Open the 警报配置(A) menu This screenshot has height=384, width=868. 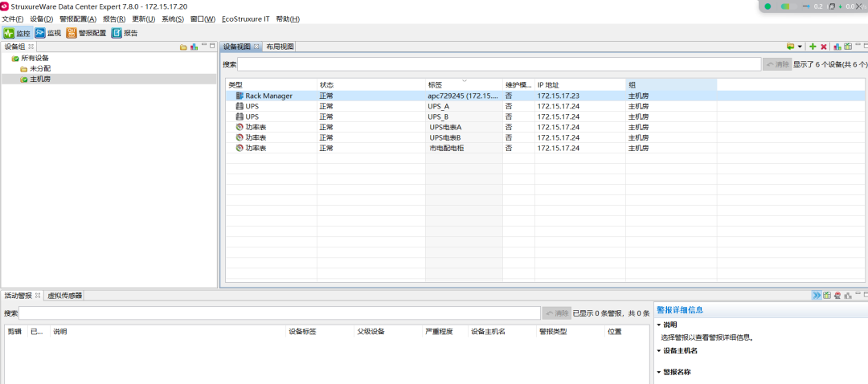(x=78, y=18)
